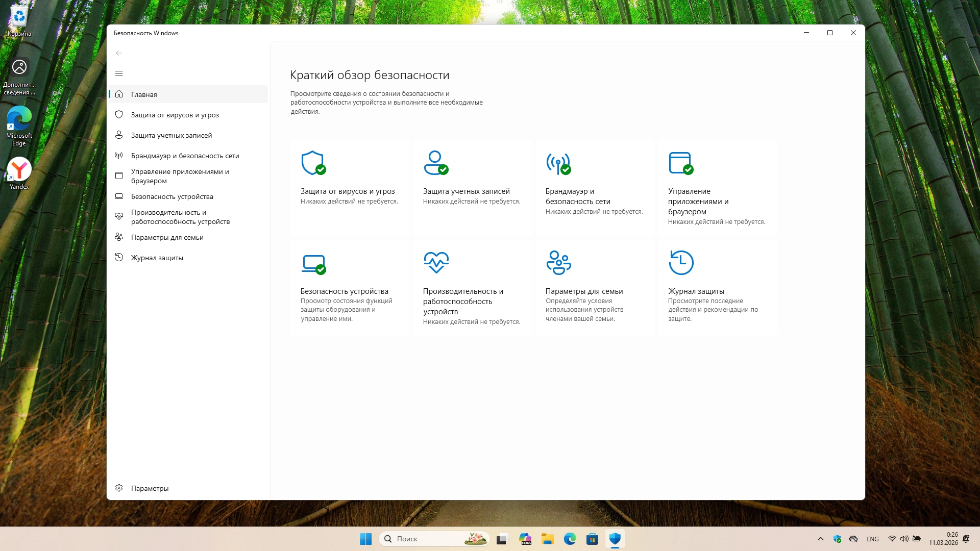Open the Windows Start button
Screen dimensions: 980x551
tap(365, 539)
